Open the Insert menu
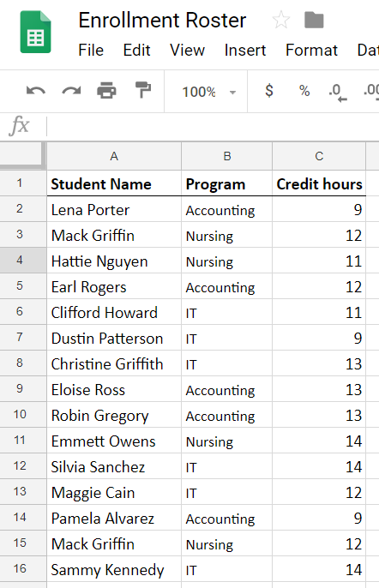Image resolution: width=379 pixels, height=588 pixels. click(x=245, y=51)
